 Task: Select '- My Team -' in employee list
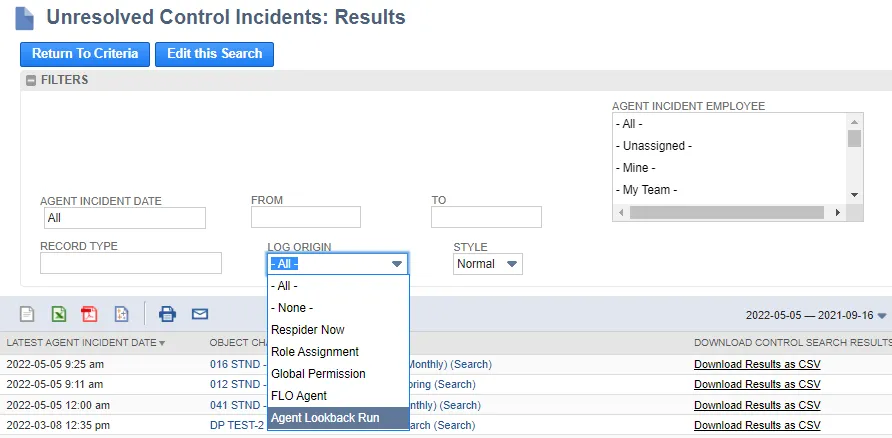pyautogui.click(x=730, y=190)
